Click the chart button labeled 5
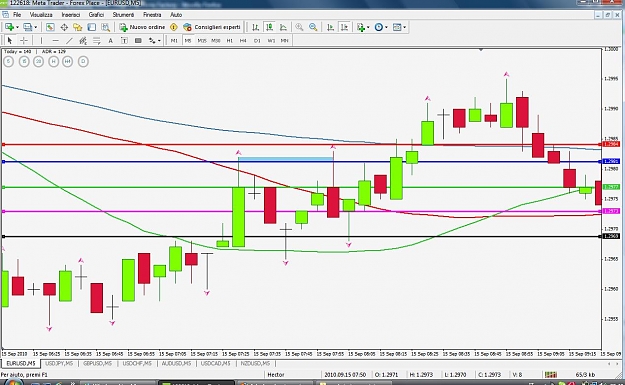 pos(9,61)
